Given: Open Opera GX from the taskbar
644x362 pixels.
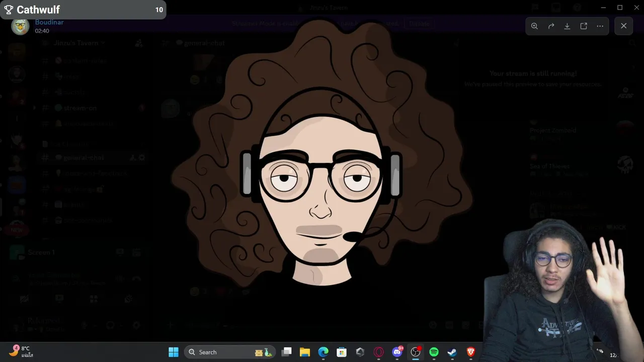Looking at the screenshot, I should (378, 352).
